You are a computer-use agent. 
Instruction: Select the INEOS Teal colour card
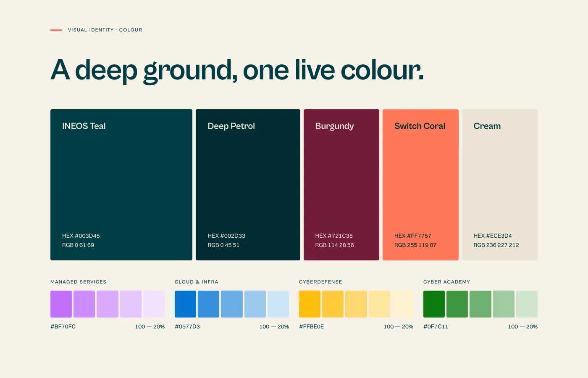[x=121, y=185]
